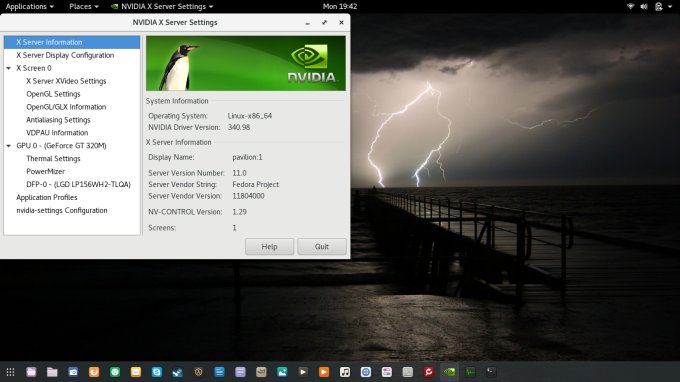The width and height of the screenshot is (680, 382).
Task: Click the vendor version value 11804000
Action: [x=248, y=196]
